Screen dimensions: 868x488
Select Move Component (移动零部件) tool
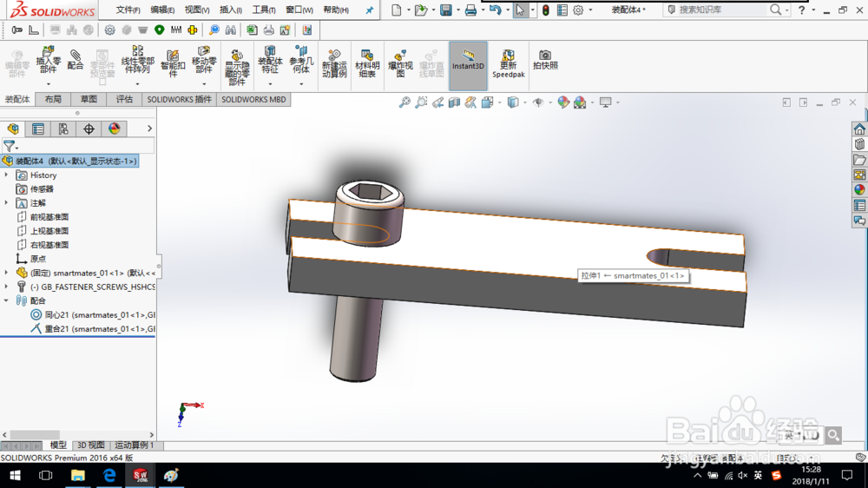[x=204, y=60]
